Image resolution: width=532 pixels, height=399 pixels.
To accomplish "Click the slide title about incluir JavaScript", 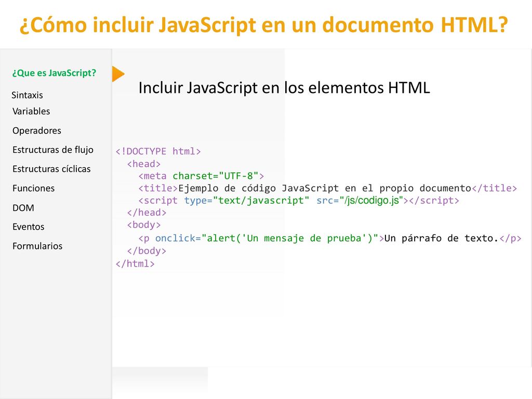I will click(x=263, y=25).
